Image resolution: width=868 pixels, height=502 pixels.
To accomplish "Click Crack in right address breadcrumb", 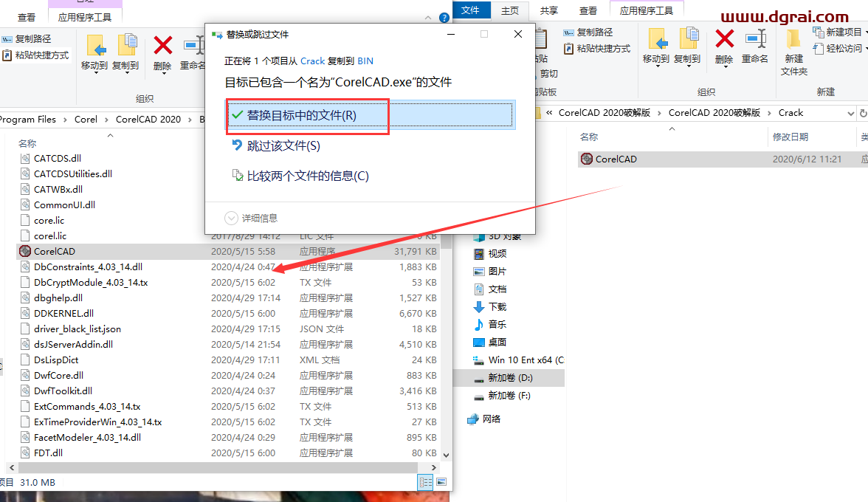I will click(x=790, y=112).
